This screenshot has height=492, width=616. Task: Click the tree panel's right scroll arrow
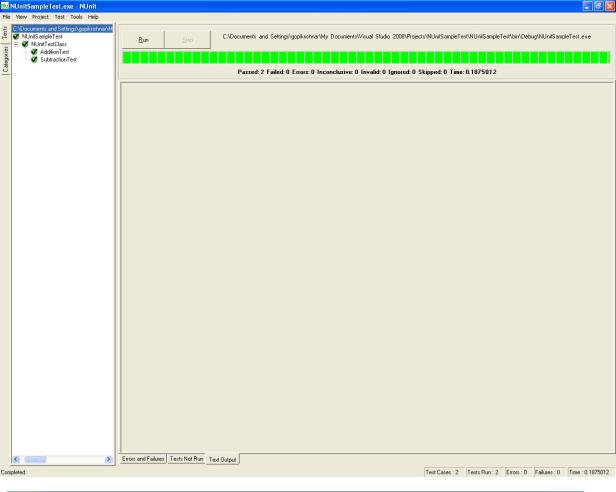pos(108,457)
